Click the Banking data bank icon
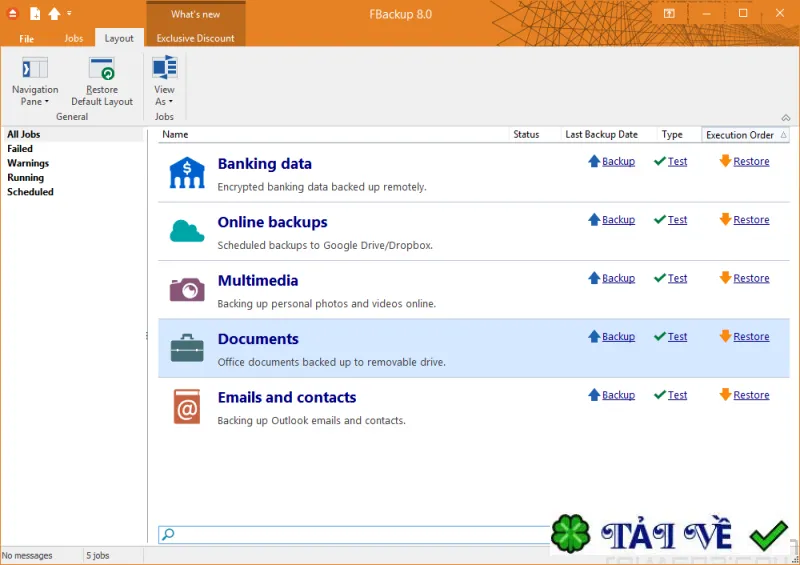 click(x=187, y=173)
